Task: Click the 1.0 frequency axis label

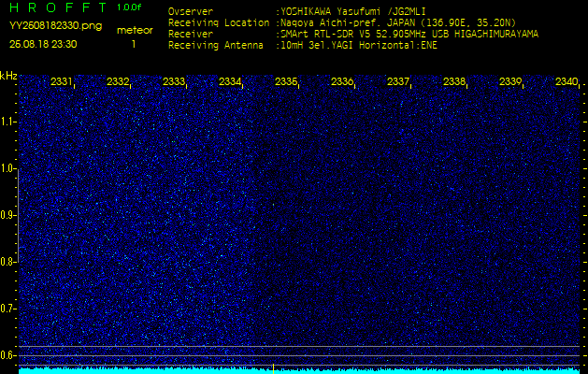Action: pos(7,169)
